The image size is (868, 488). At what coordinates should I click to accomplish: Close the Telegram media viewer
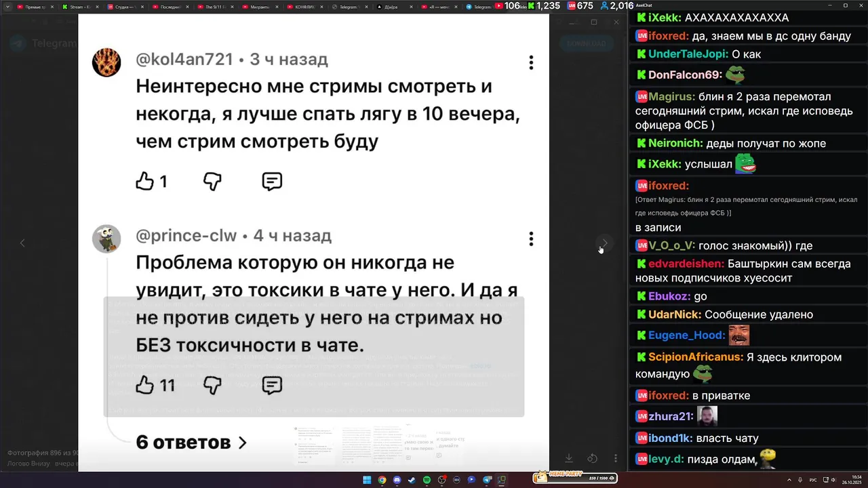[616, 22]
